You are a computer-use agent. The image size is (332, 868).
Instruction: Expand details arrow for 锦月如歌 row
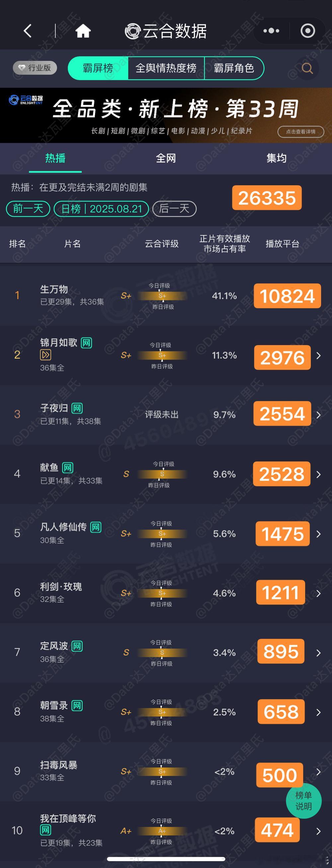point(318,355)
